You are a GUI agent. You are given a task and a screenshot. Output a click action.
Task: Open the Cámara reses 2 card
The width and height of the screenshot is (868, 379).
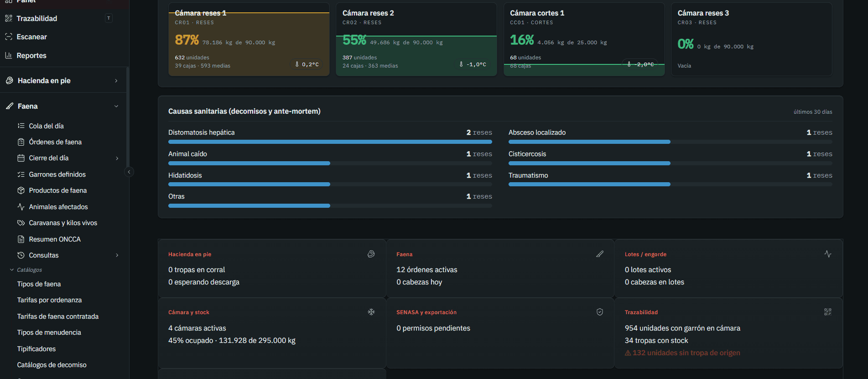coord(416,39)
